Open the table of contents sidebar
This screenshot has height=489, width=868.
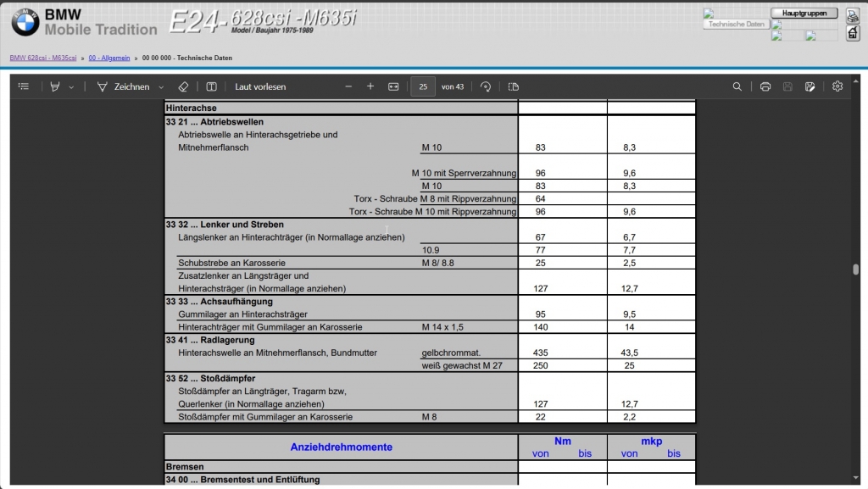pyautogui.click(x=24, y=86)
